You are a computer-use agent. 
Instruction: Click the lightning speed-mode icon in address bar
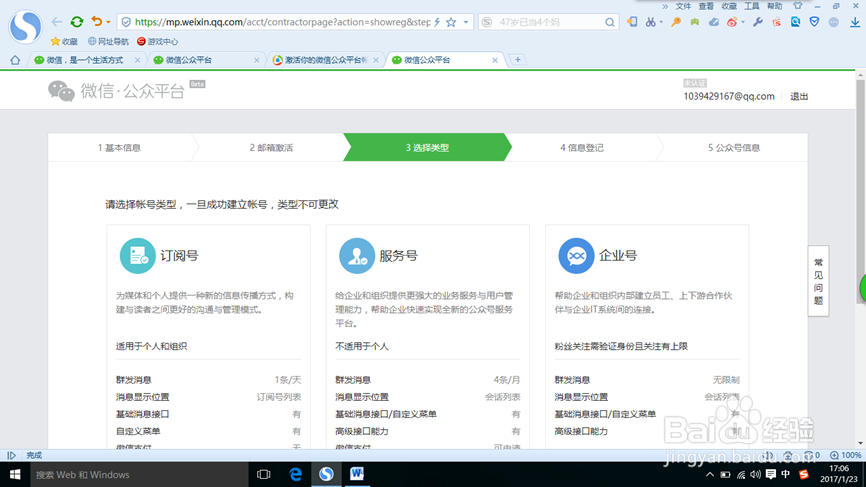437,22
